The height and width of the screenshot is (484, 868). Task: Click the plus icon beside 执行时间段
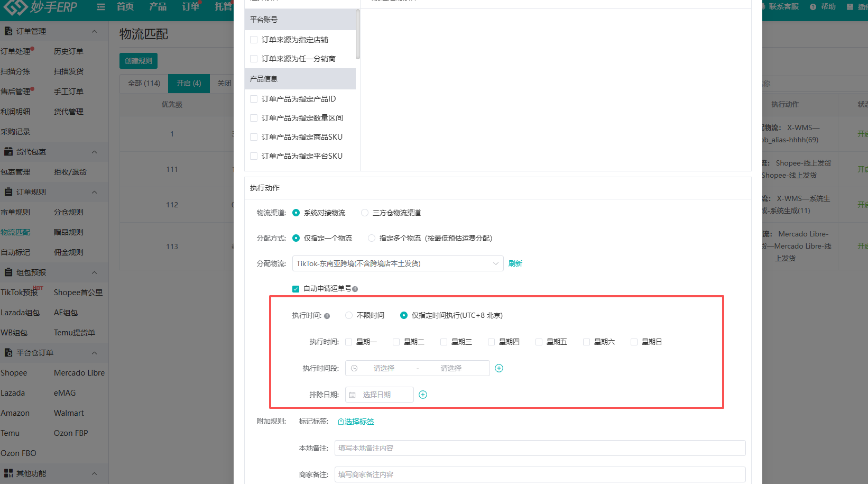499,368
